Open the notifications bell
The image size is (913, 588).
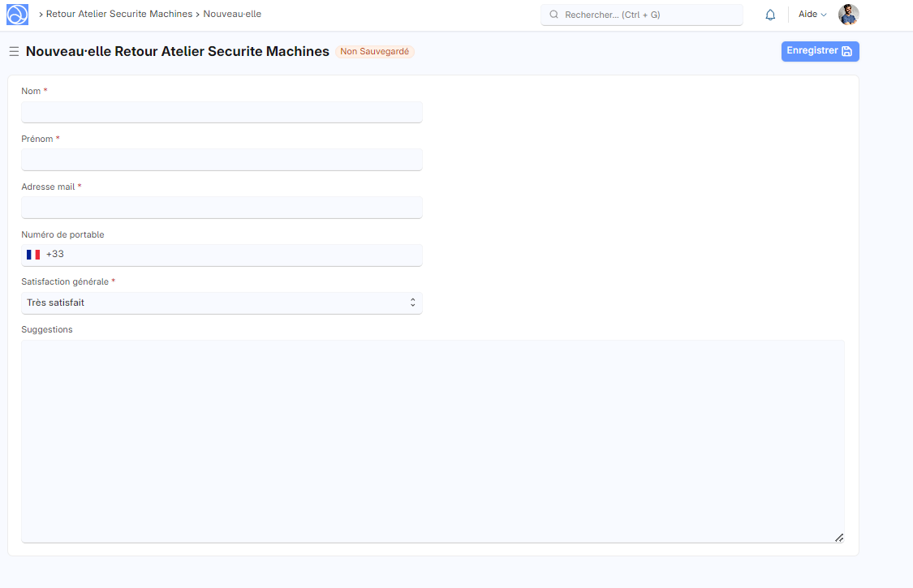coord(770,15)
